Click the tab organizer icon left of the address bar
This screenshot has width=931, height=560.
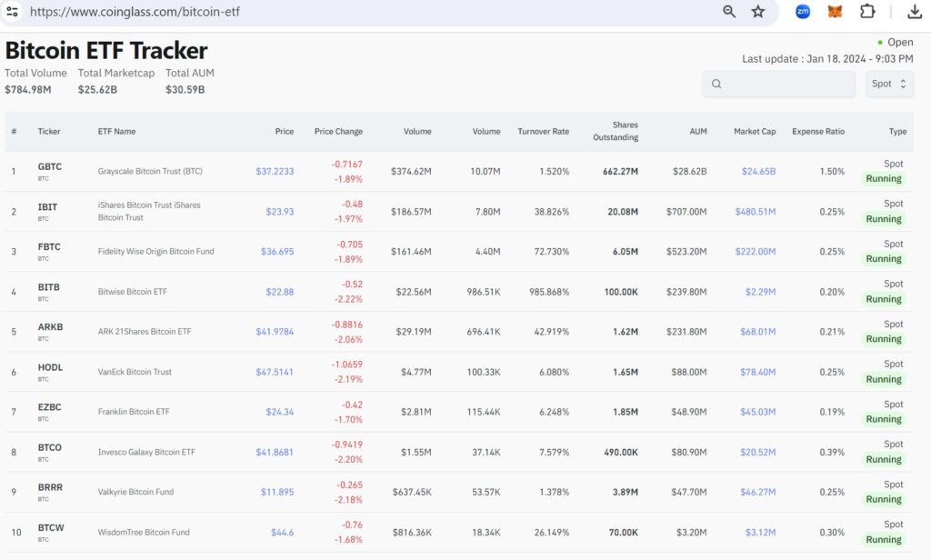13,11
